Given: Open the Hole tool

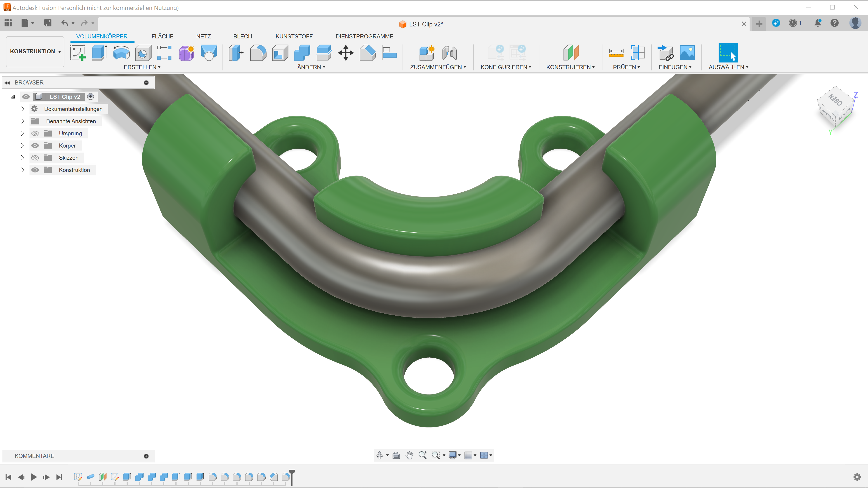Looking at the screenshot, I should [143, 53].
